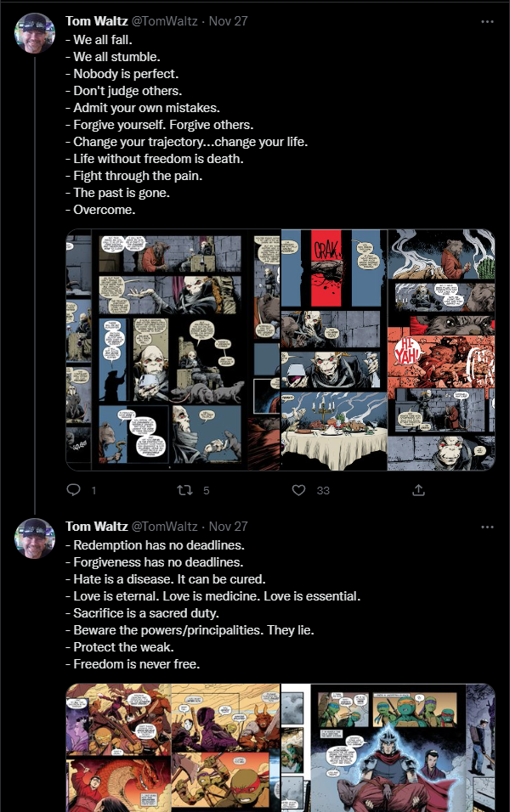Open second tweet text about Redemption deadlines
The width and height of the screenshot is (510, 812).
pos(212,605)
